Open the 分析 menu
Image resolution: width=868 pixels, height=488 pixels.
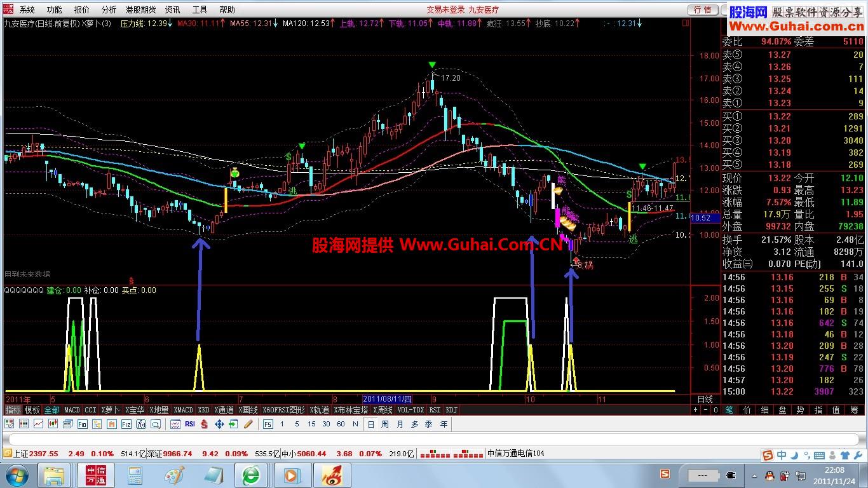coord(109,10)
